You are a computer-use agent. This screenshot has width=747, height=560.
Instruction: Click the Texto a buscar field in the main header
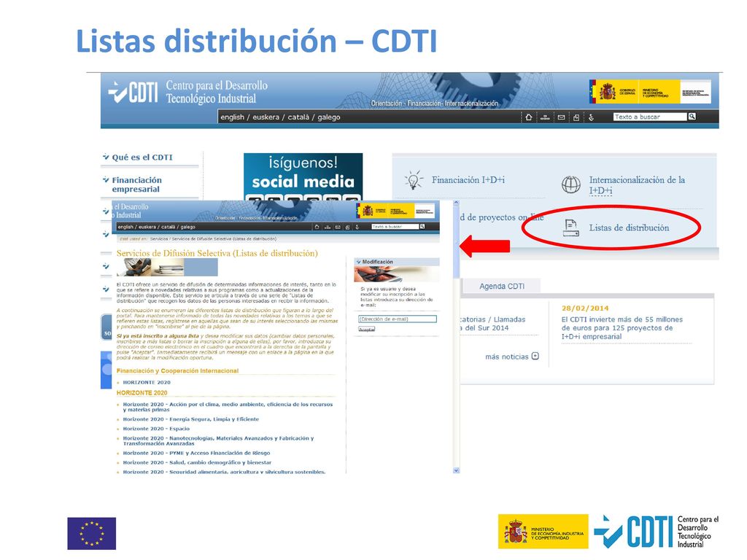(650, 117)
